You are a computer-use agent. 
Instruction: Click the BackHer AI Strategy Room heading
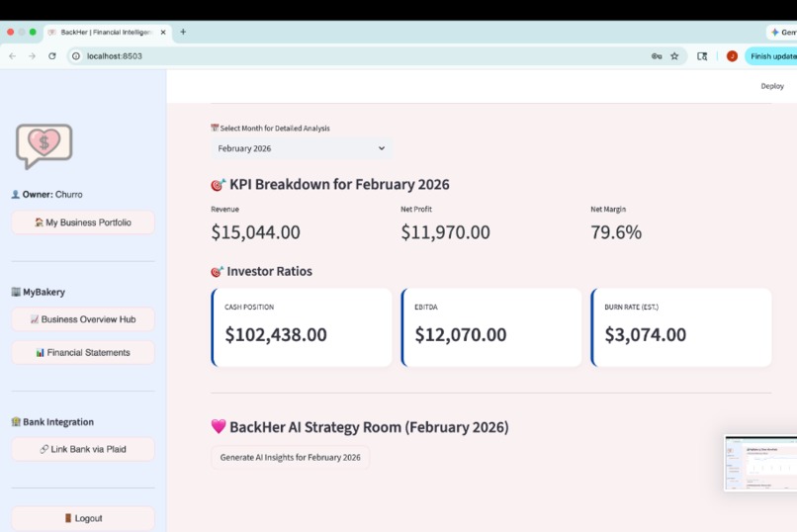click(x=360, y=427)
